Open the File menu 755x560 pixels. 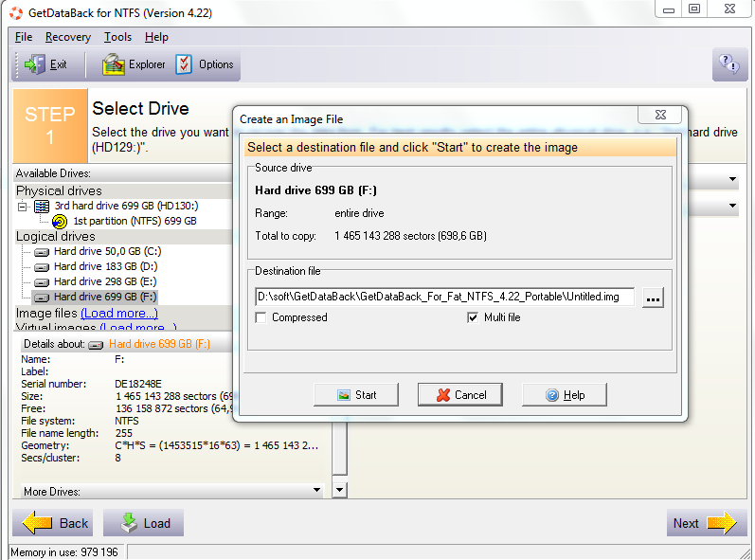click(x=24, y=37)
